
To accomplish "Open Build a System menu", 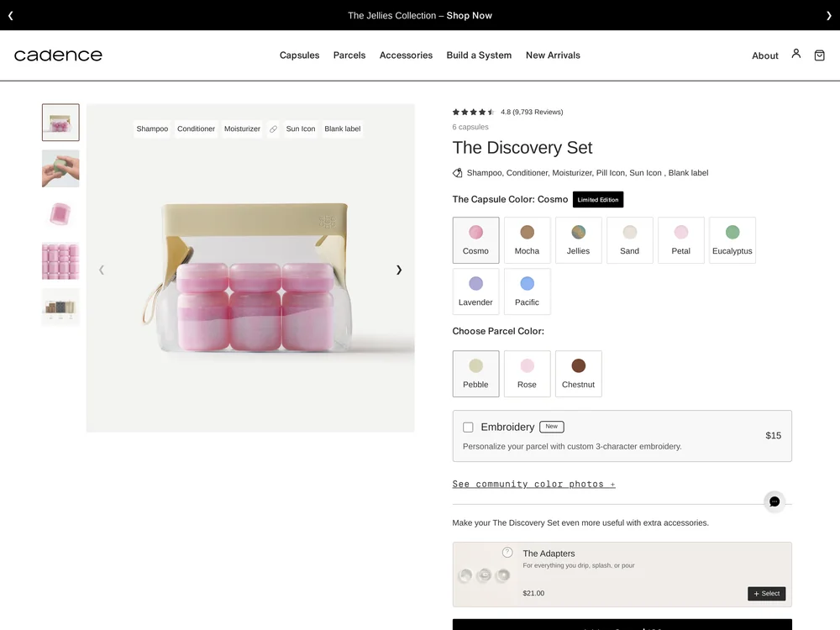I will (479, 55).
